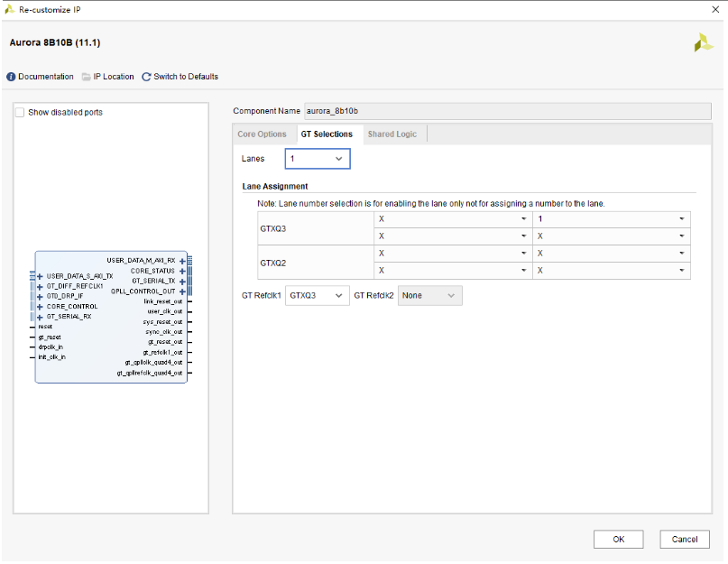Open the GT Refclk2 dropdown

click(430, 296)
